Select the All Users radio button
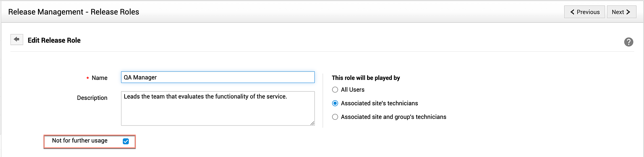The height and width of the screenshot is (157, 644). point(335,90)
